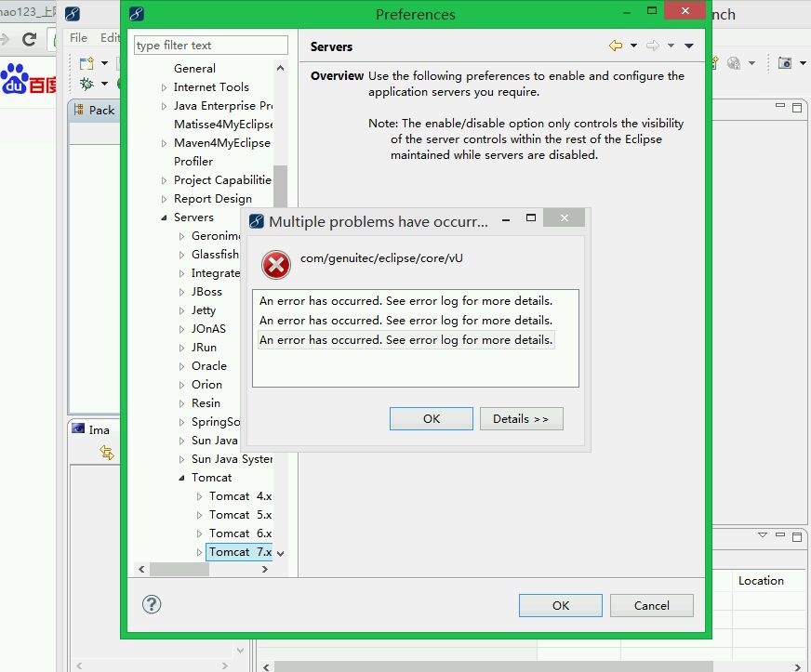The width and height of the screenshot is (811, 672).
Task: Click MyEclipse icon in Preferences title bar
Action: [x=137, y=14]
